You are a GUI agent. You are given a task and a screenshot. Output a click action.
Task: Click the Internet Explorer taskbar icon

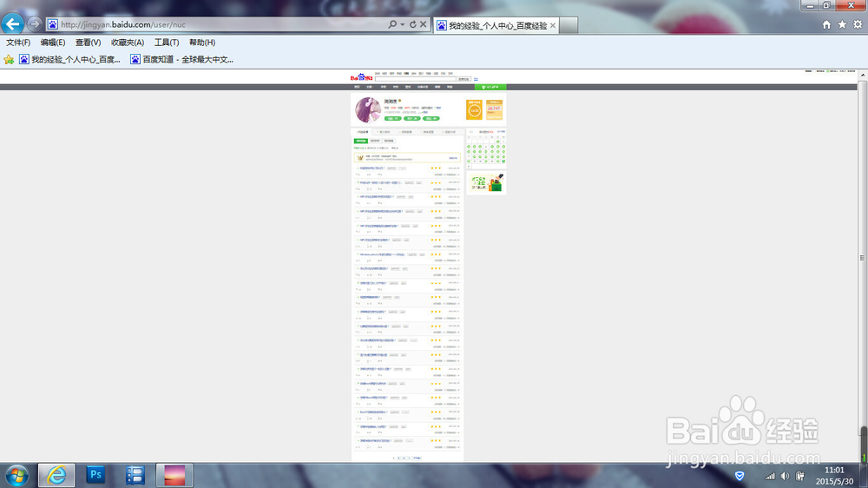click(x=56, y=475)
